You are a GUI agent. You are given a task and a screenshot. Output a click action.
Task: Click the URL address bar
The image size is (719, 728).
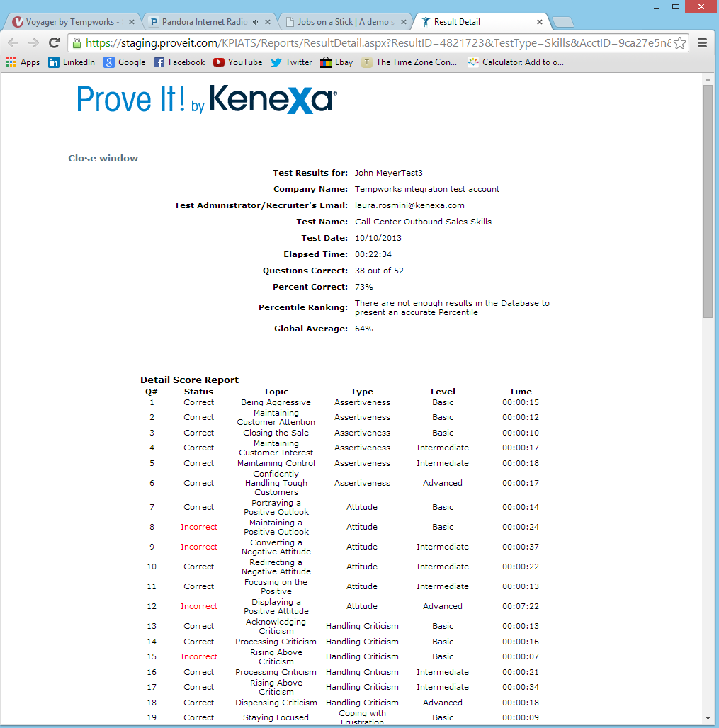point(378,43)
